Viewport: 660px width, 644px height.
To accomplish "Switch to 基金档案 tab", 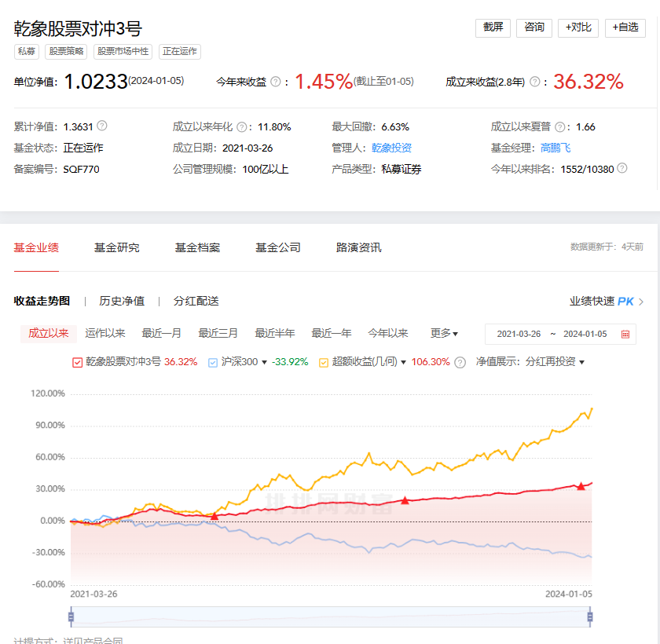I will point(197,247).
